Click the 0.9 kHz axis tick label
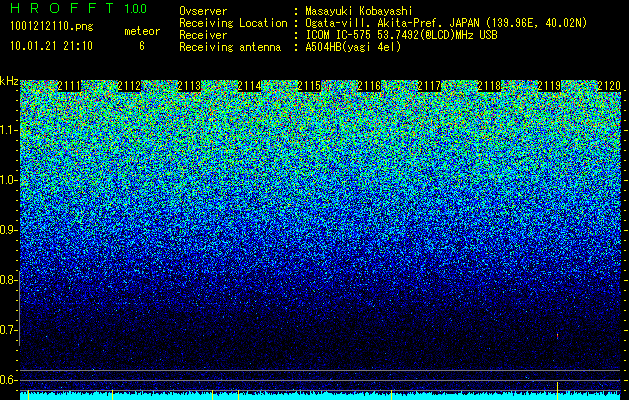The height and width of the screenshot is (400, 629). coord(8,230)
